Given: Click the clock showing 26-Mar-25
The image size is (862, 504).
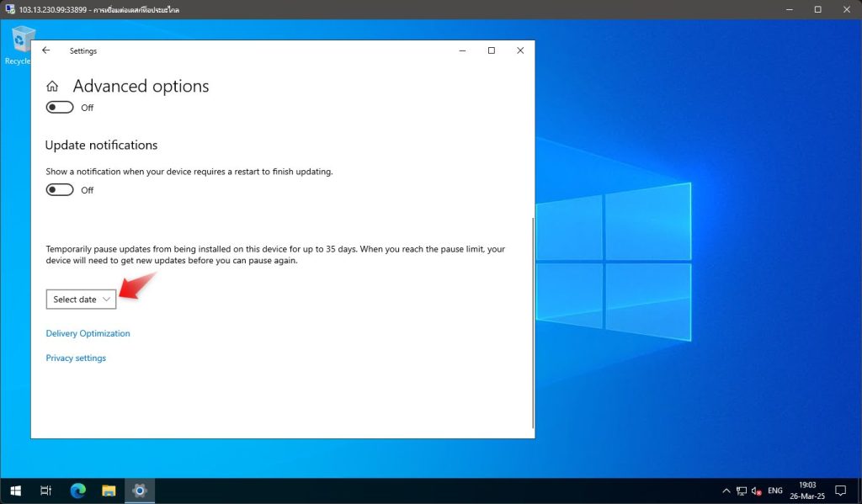Looking at the screenshot, I should 806,490.
